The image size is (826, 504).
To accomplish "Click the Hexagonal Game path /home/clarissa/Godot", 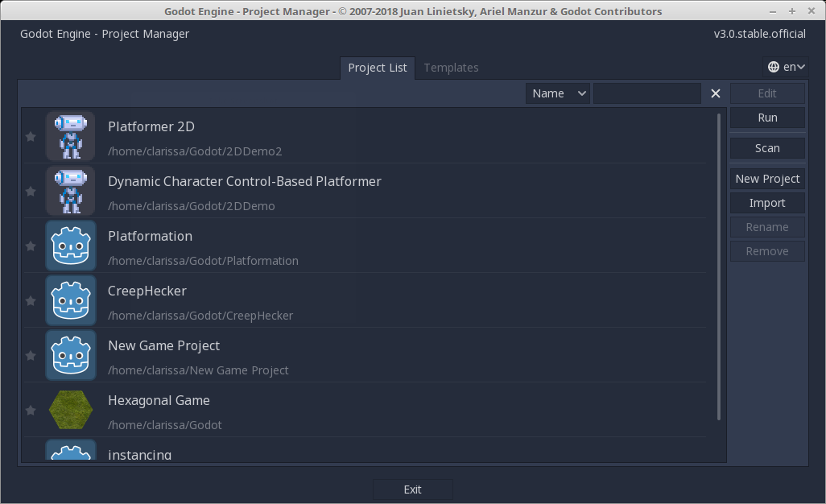I will coord(165,426).
